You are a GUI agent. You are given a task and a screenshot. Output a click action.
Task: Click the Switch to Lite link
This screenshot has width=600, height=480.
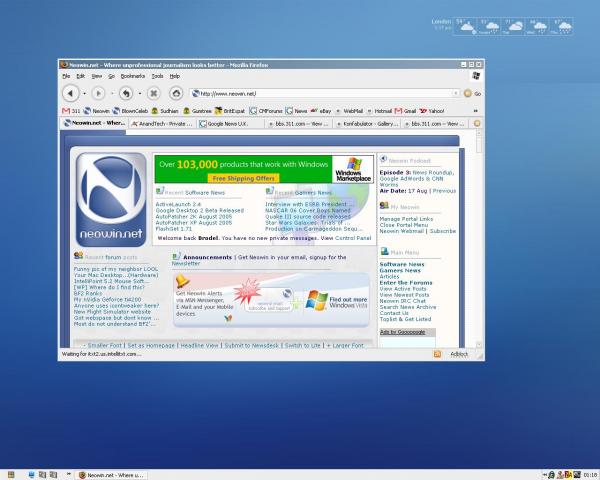(302, 345)
